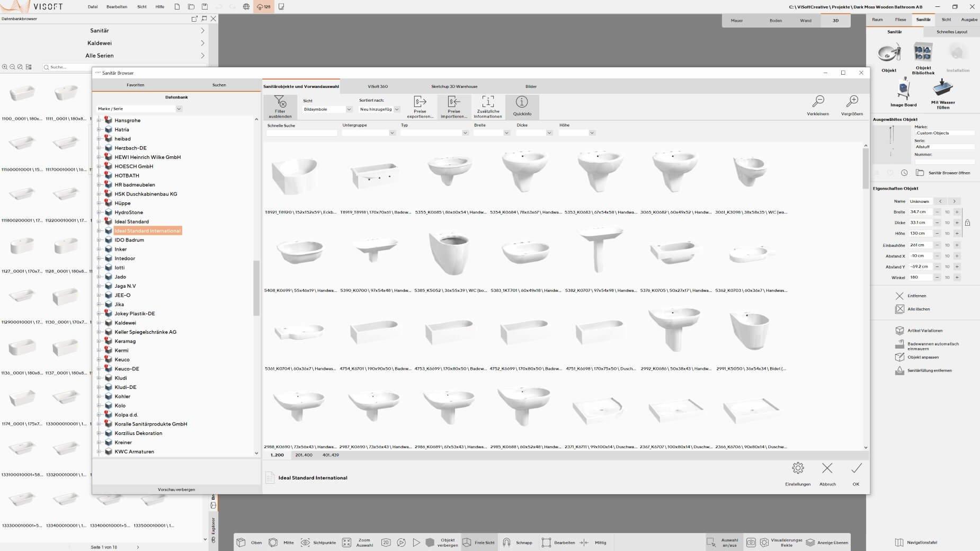Open Marke / Serie dropdown
The image size is (980, 551).
[140, 109]
